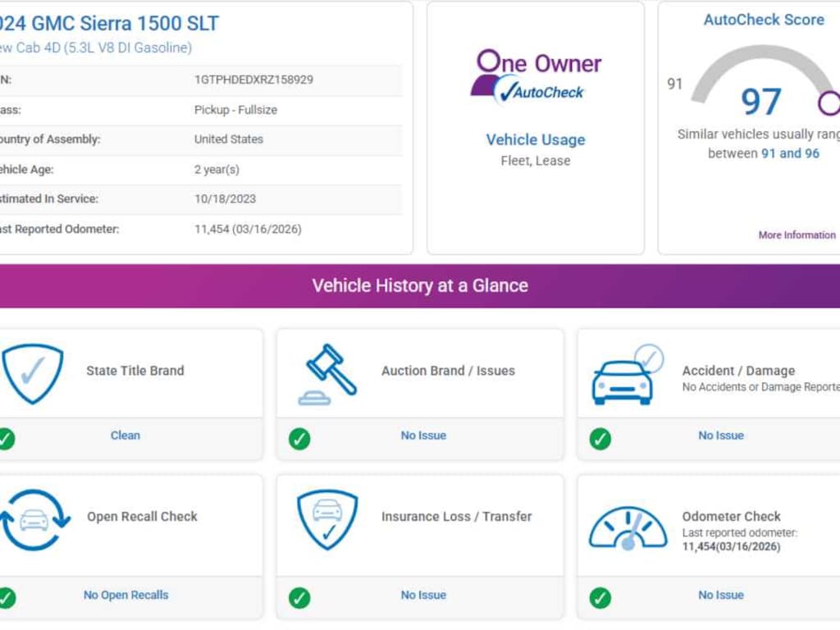The image size is (840, 630).
Task: Click the State Title Brand shield icon
Action: [x=33, y=373]
